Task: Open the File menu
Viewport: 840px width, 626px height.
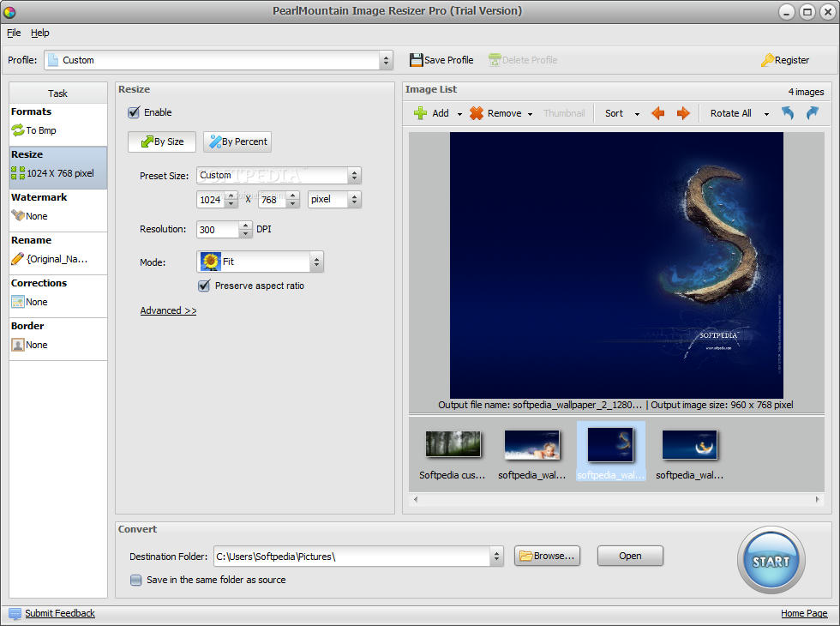Action: (14, 33)
